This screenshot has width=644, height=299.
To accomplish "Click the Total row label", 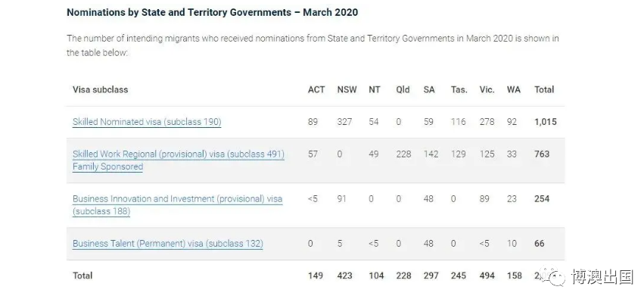I will click(x=82, y=276).
